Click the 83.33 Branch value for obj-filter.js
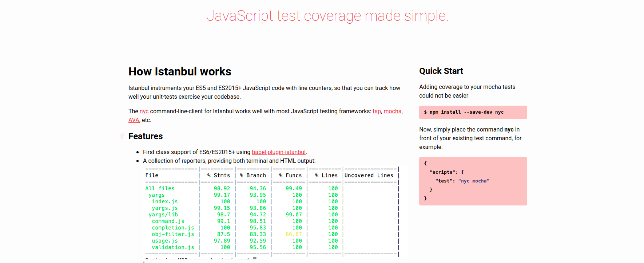The height and width of the screenshot is (263, 644). [258, 234]
